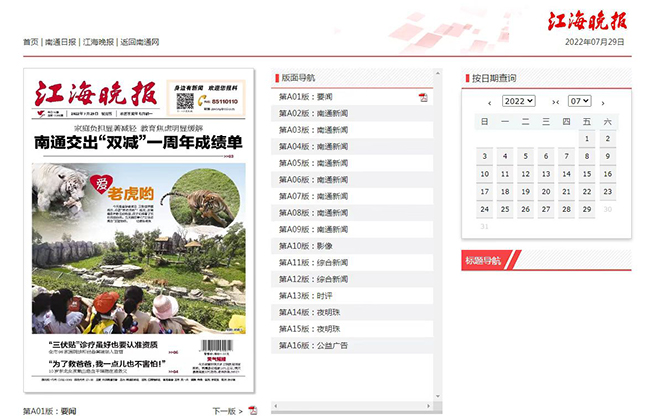The image size is (650, 419).
Task: Go to previous year in calendar
Action: pyautogui.click(x=489, y=102)
